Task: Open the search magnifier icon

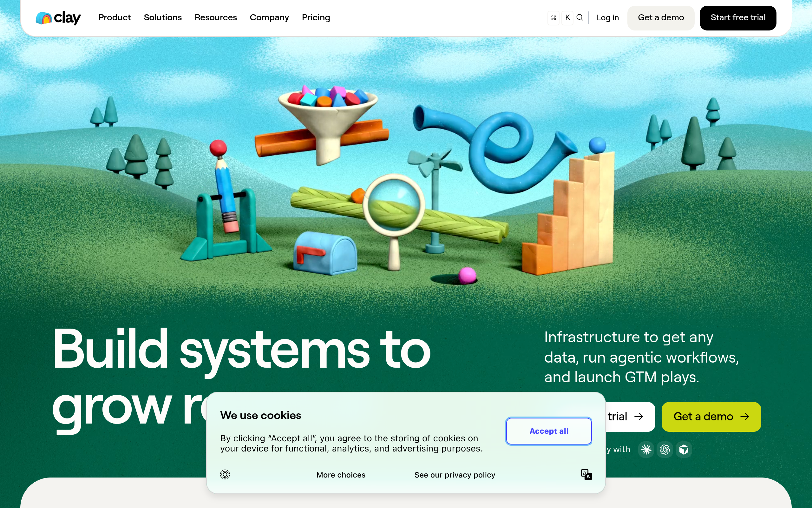Action: pyautogui.click(x=580, y=17)
